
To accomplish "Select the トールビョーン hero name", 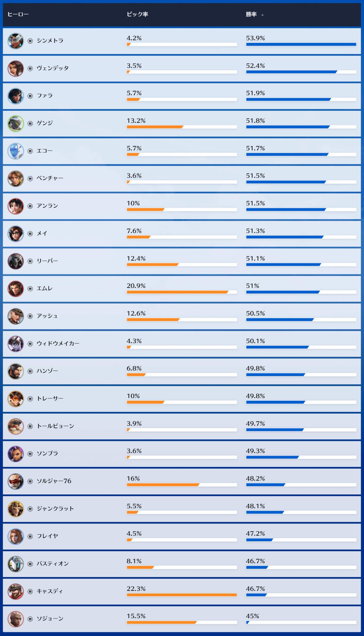I will (x=55, y=426).
